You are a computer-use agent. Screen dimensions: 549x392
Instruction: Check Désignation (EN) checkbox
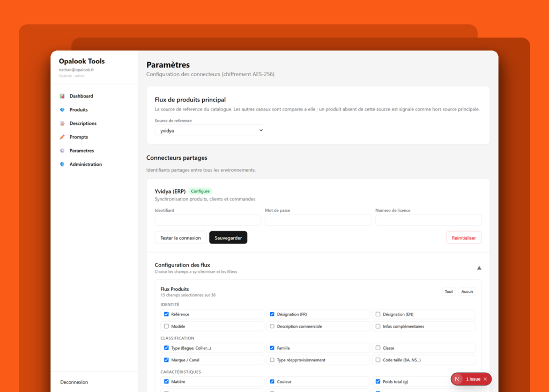click(378, 314)
